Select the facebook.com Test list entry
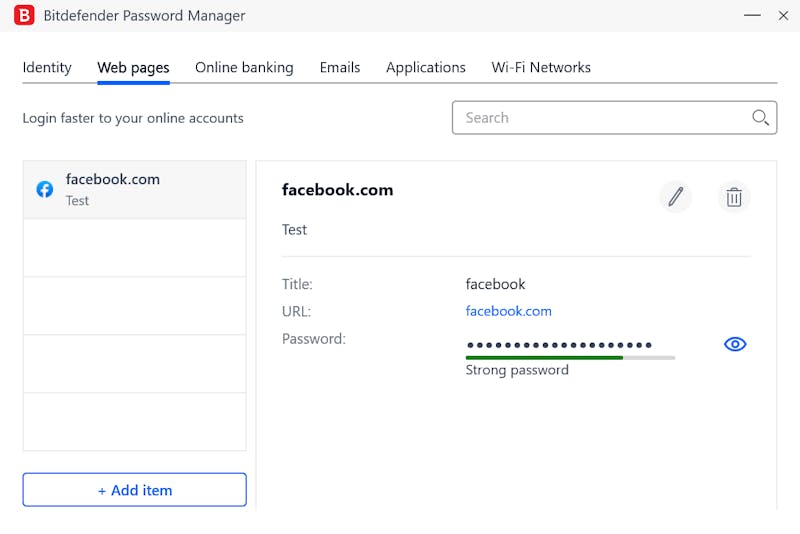 [x=135, y=190]
